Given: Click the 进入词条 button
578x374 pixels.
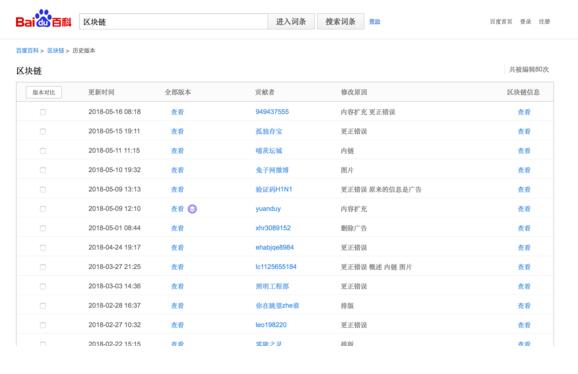Looking at the screenshot, I should coord(291,22).
